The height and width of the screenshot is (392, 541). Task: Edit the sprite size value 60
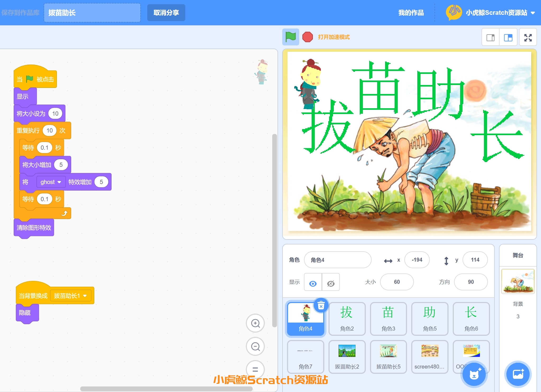pyautogui.click(x=397, y=282)
